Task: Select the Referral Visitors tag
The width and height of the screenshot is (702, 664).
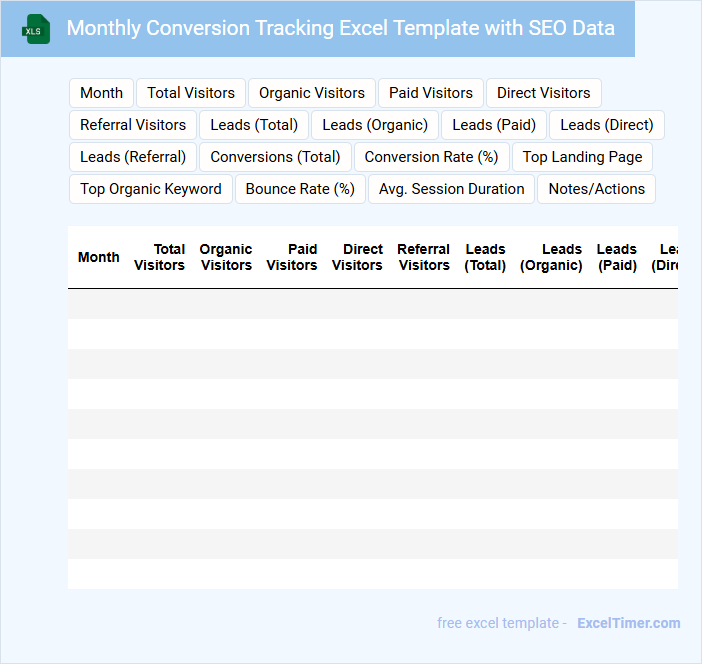Action: (133, 125)
